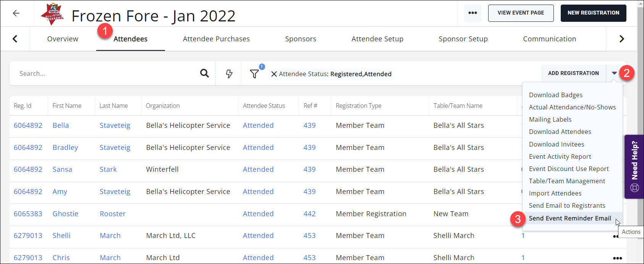Switch to the Attendee Purchases tab
Screen dimensions: 644x264
216,39
